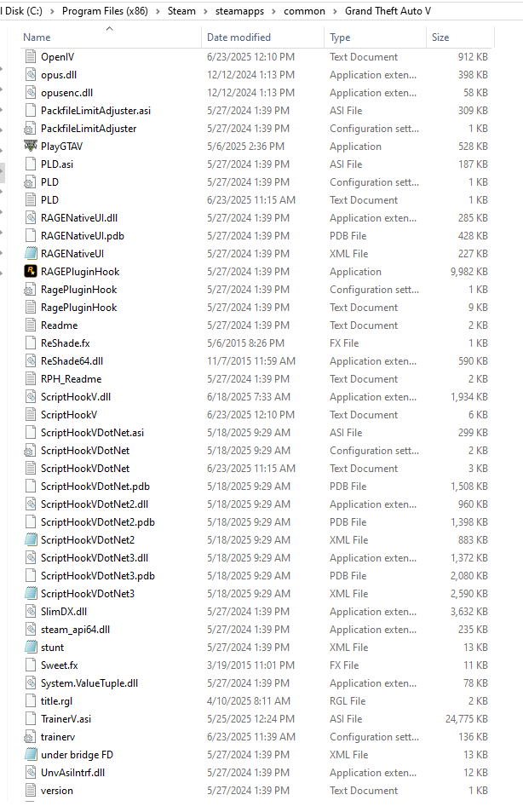Click the SlimDX.dll file icon
Screen dimensions: 523x812
tap(31, 612)
